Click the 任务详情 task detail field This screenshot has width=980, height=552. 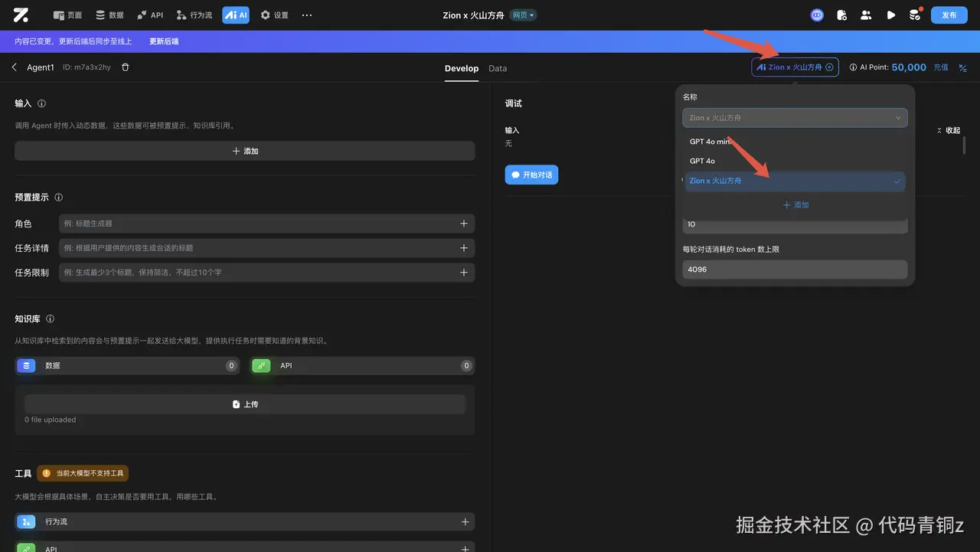[x=266, y=248]
